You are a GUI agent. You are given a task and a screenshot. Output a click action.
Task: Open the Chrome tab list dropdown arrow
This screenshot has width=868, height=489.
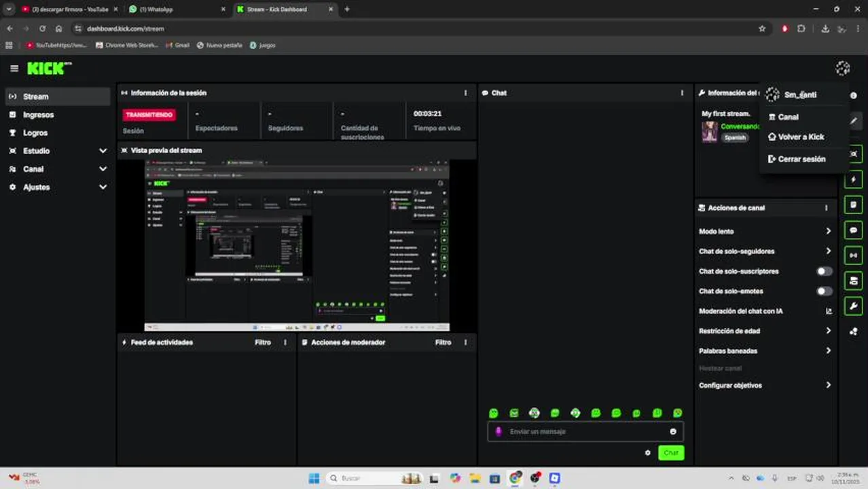click(9, 9)
